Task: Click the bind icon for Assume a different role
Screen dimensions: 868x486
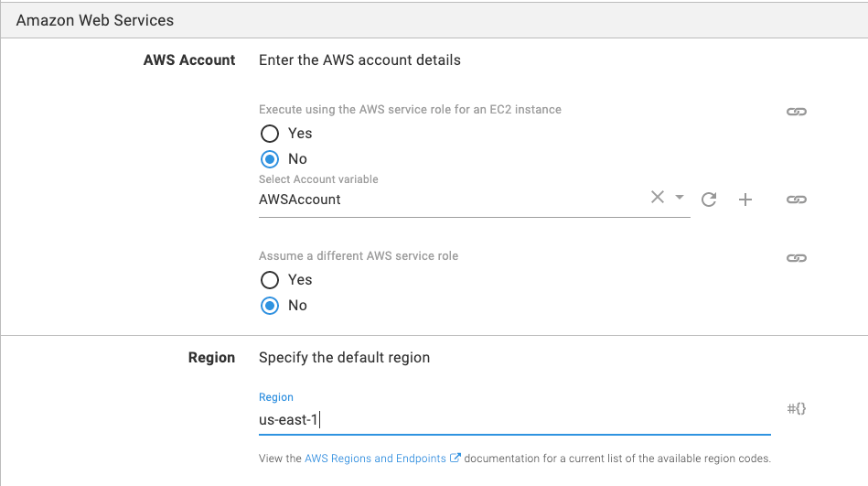Action: (796, 258)
